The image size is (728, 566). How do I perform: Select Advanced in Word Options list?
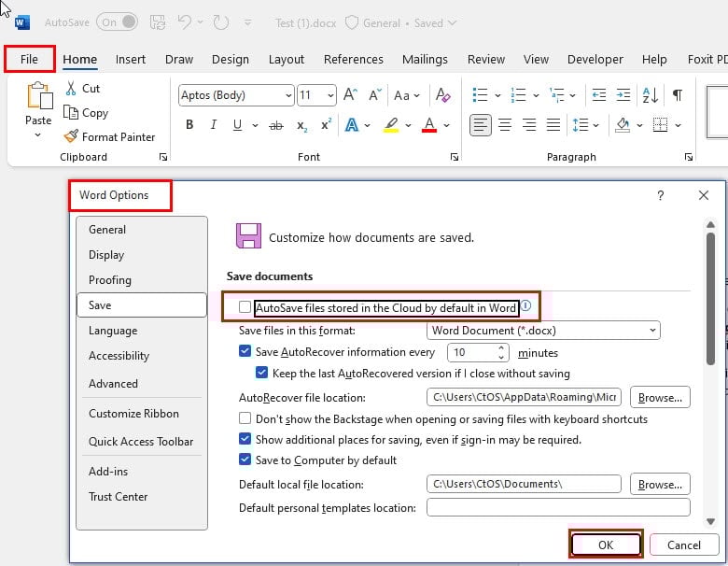(x=142, y=383)
